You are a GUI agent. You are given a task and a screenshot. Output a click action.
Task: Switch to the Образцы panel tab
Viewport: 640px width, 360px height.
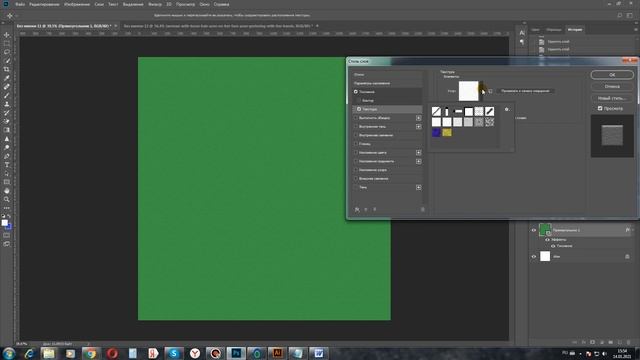[x=553, y=30]
